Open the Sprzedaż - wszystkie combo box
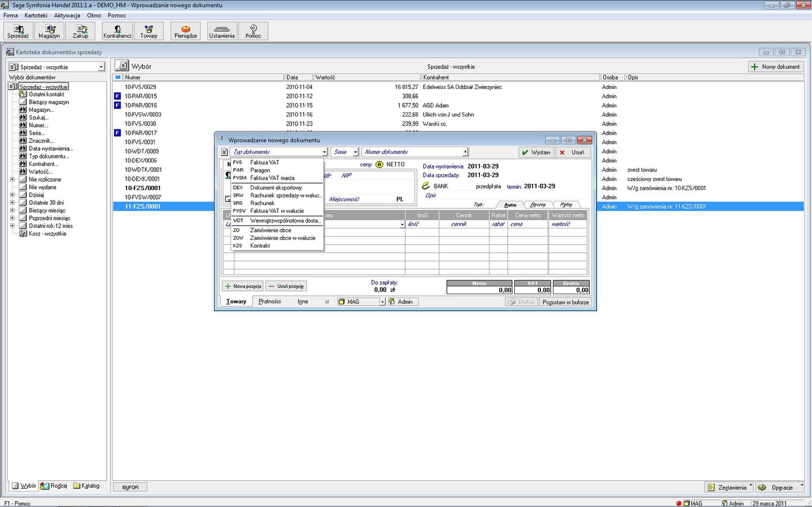The image size is (812, 507). 57,67
